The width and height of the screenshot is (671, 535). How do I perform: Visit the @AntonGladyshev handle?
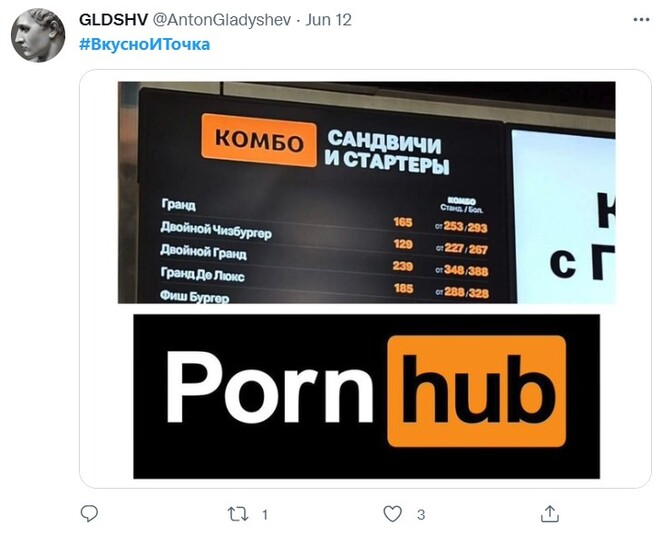(x=222, y=20)
